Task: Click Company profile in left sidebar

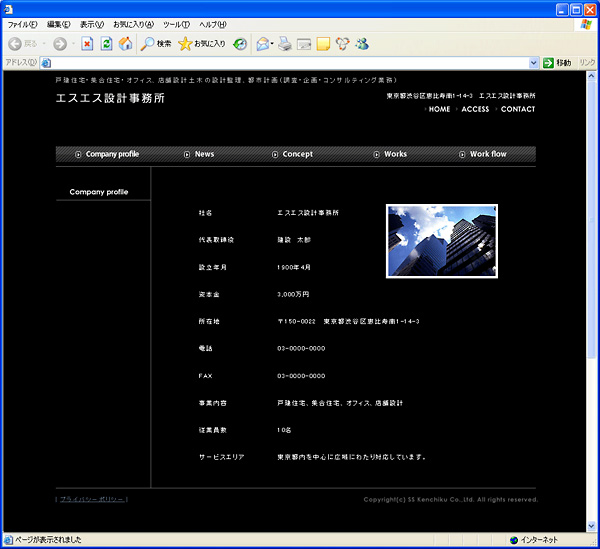Action: click(x=99, y=192)
